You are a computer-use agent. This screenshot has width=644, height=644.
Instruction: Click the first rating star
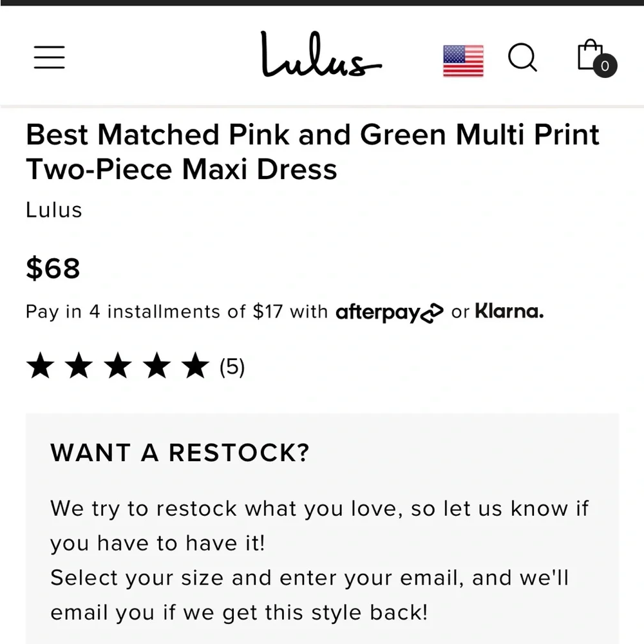[x=40, y=365]
